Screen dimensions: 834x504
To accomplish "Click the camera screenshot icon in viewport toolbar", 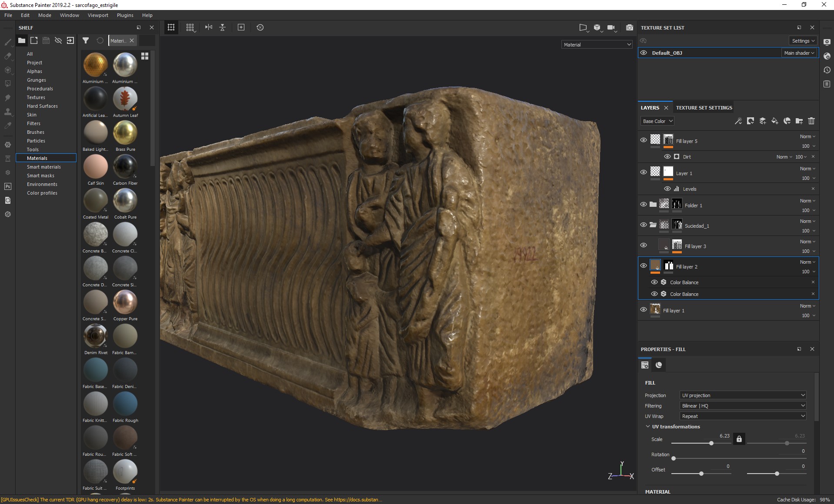I will click(629, 27).
